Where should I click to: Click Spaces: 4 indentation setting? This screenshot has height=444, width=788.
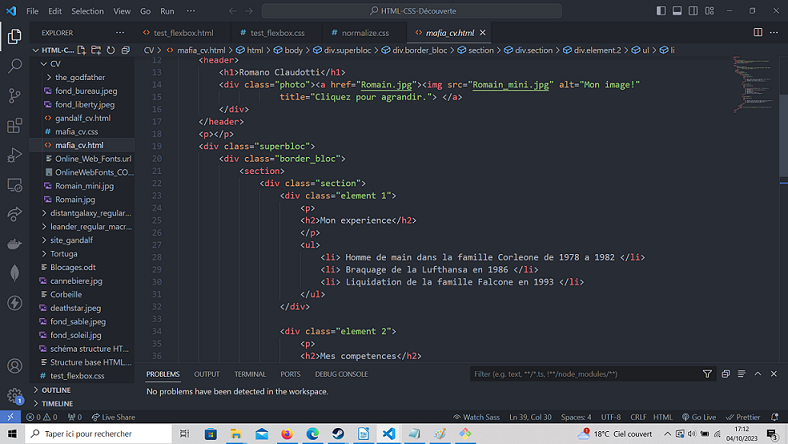point(576,417)
